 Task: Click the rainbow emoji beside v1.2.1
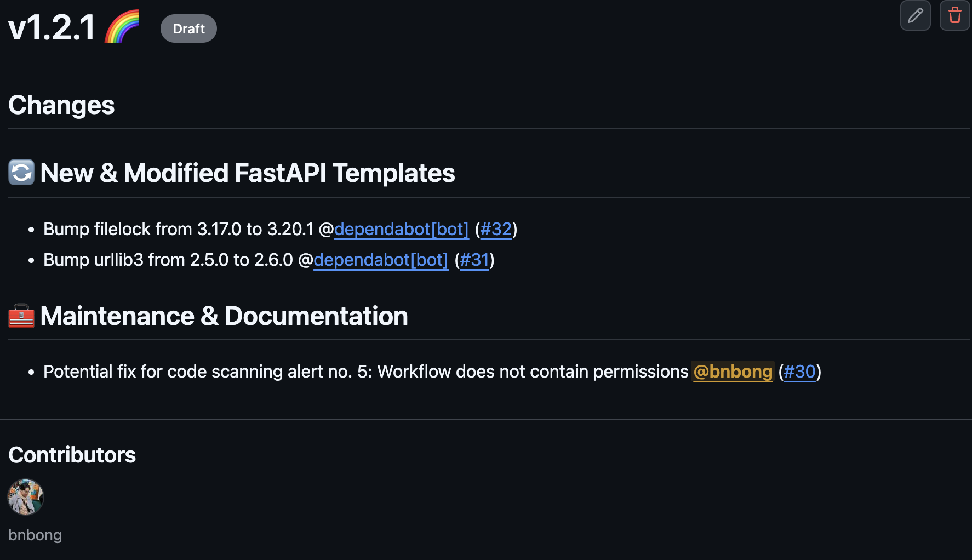click(x=122, y=27)
